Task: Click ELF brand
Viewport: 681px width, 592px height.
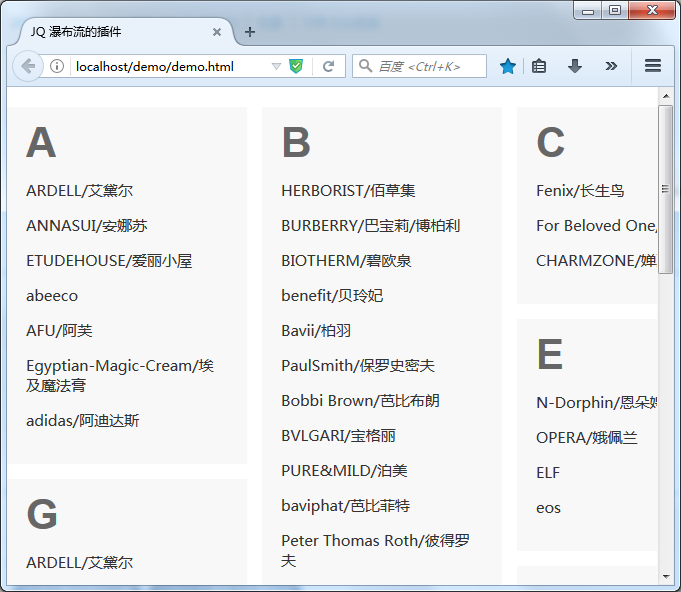Action: pyautogui.click(x=548, y=473)
